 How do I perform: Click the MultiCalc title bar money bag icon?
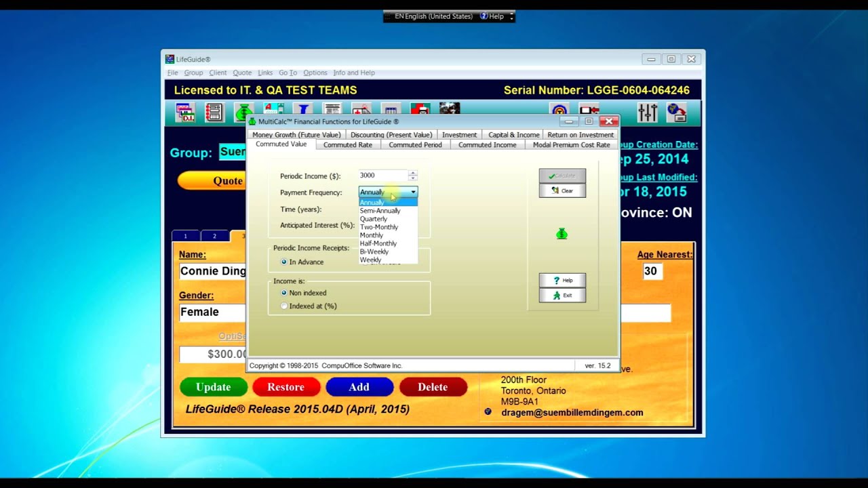coord(252,121)
